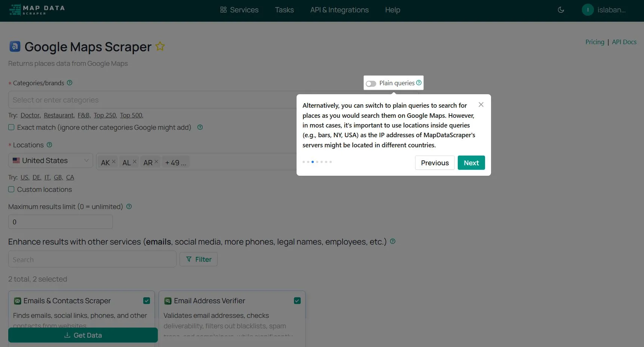
Task: Try the US location suggestion
Action: [25, 177]
